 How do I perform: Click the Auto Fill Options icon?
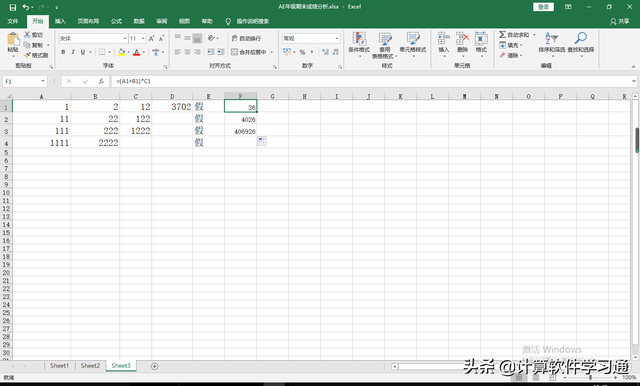262,141
